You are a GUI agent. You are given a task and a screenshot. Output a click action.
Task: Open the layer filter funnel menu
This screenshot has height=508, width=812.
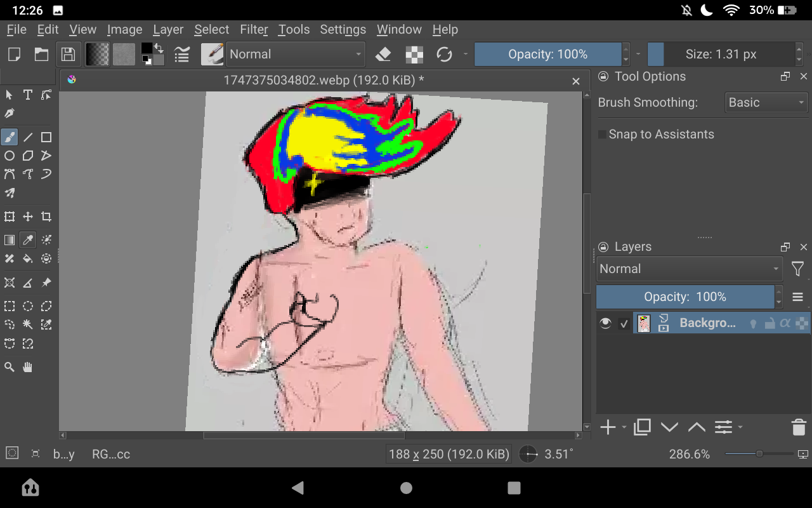798,269
